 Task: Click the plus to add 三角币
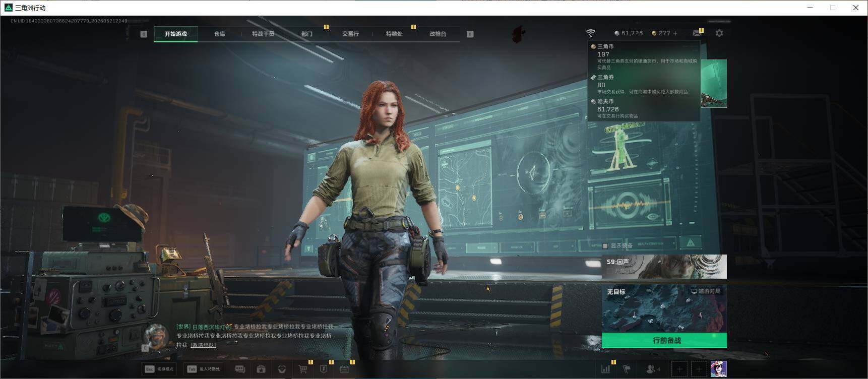(x=675, y=33)
